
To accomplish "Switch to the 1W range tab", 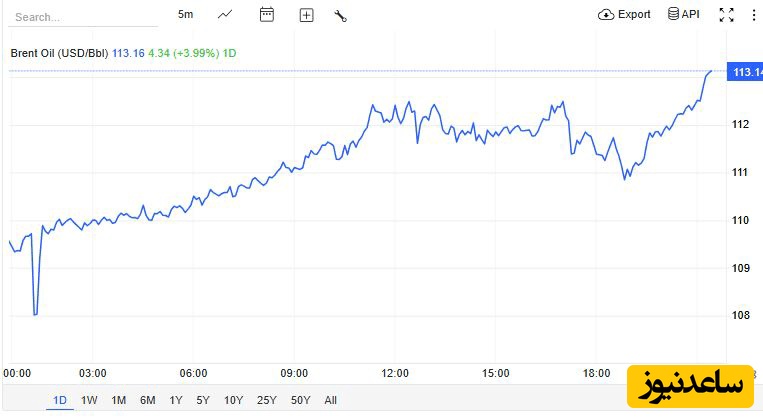I will click(x=89, y=400).
